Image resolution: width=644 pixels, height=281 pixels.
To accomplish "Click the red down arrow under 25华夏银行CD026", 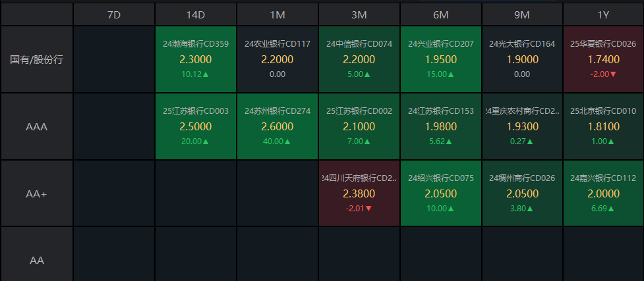I will (x=614, y=74).
